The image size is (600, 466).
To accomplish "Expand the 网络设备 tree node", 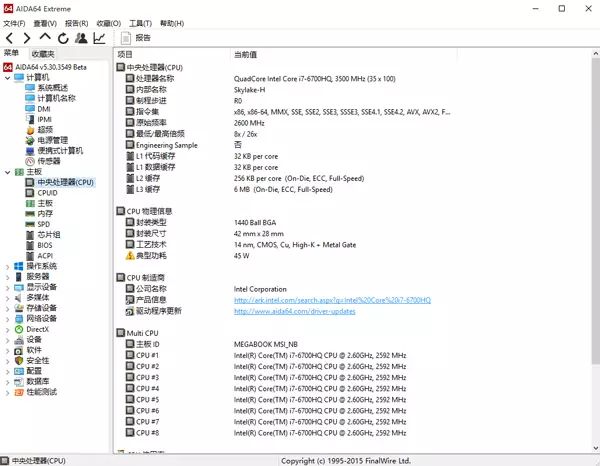I will [7, 319].
